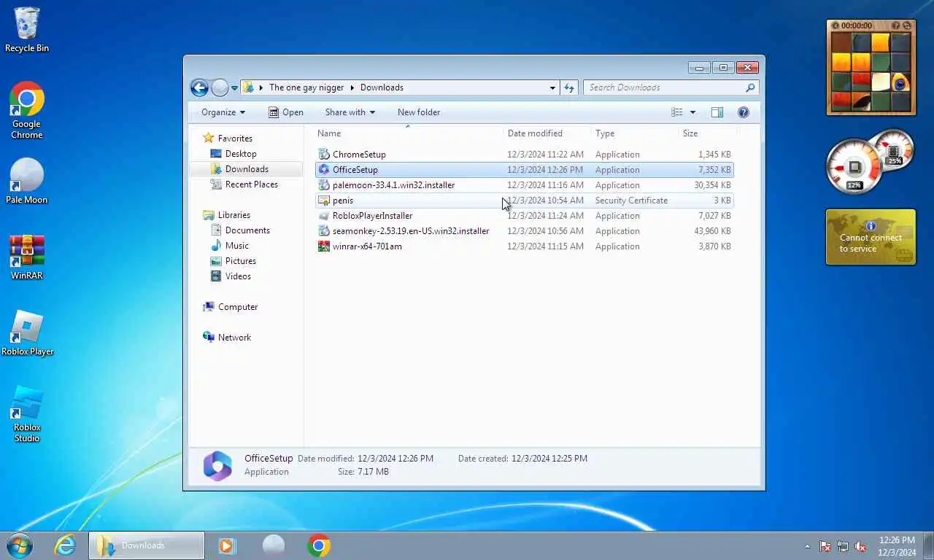This screenshot has width=934, height=560.
Task: Open the Share with dropdown menu
Action: [350, 112]
